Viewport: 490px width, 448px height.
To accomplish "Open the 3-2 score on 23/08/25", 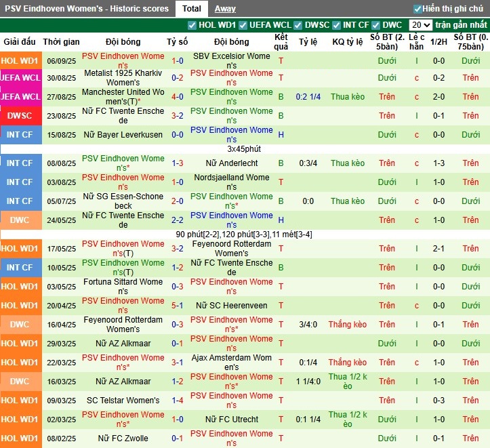I will [177, 116].
